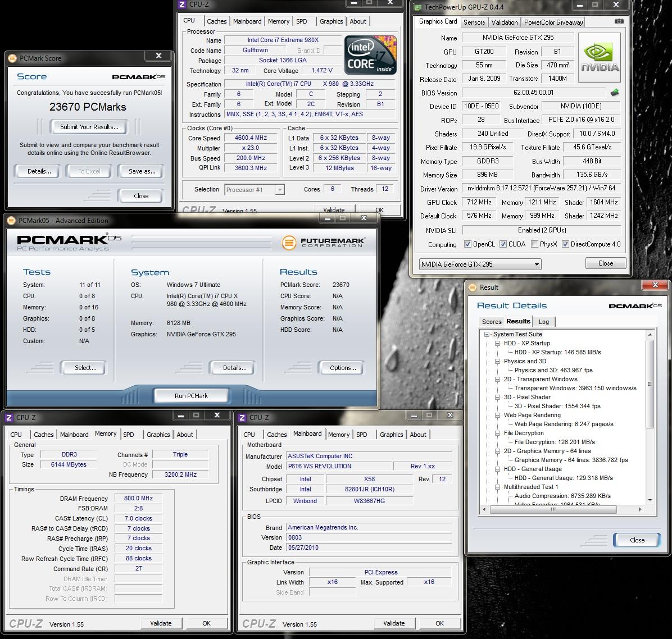Click Core Speed value 4600.4 MHz
The width and height of the screenshot is (672, 639).
click(x=251, y=138)
